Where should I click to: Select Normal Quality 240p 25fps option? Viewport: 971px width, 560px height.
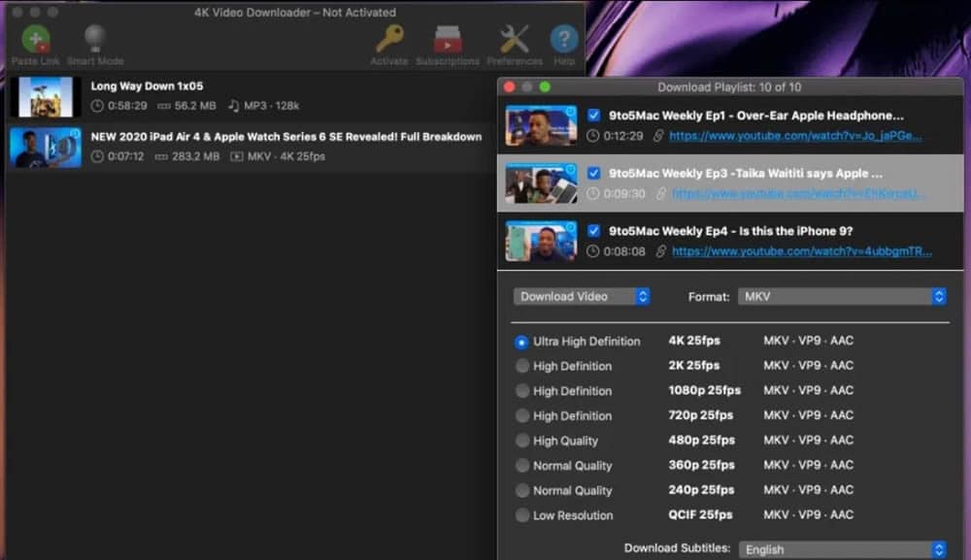point(522,490)
